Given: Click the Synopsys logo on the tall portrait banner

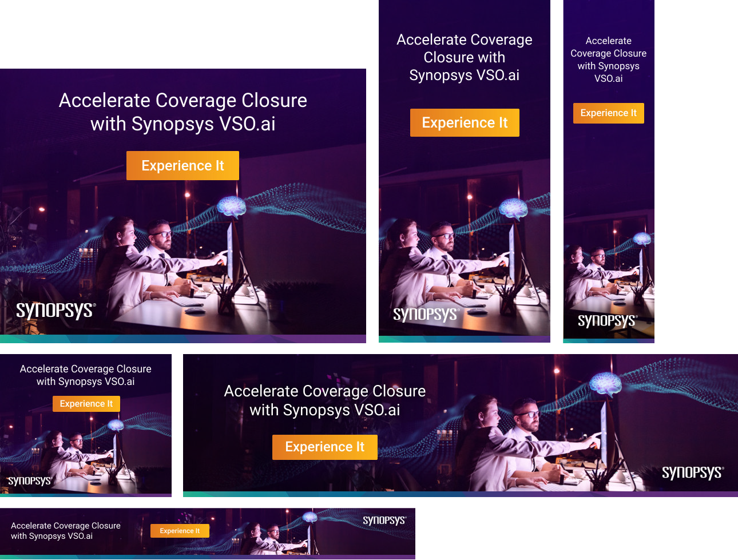Looking at the screenshot, I should 426,315.
